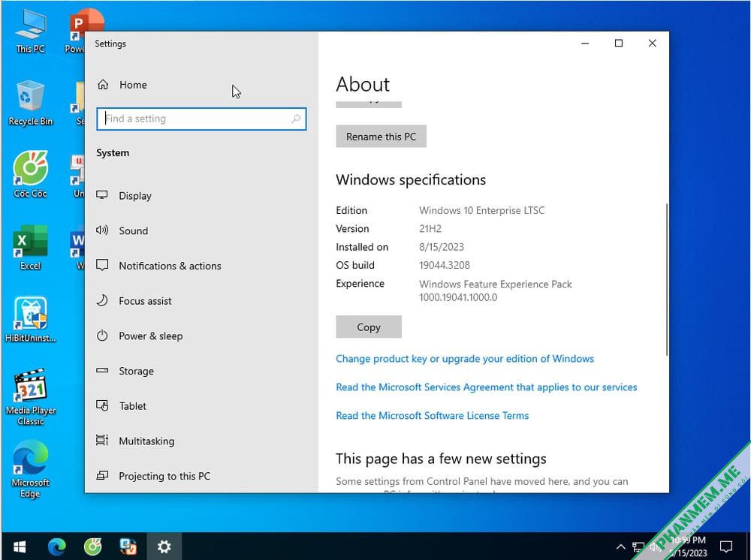Click the version value 21H2
This screenshot has width=751, height=560.
pos(430,229)
